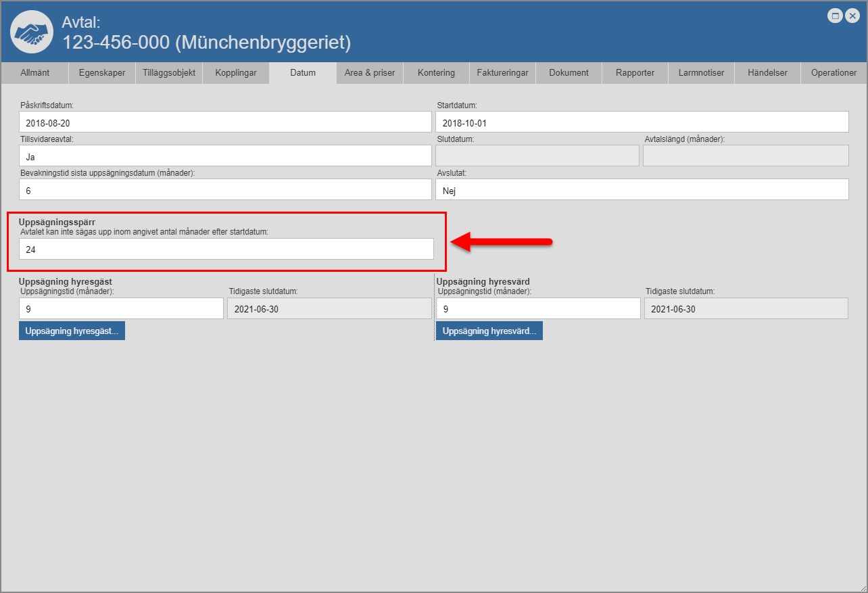Open the Larmnotiser tab
The height and width of the screenshot is (593, 868).
click(701, 73)
